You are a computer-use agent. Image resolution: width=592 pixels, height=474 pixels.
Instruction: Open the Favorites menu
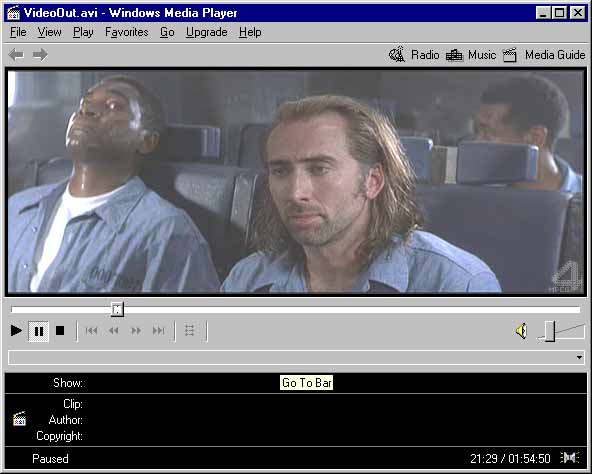click(x=126, y=32)
